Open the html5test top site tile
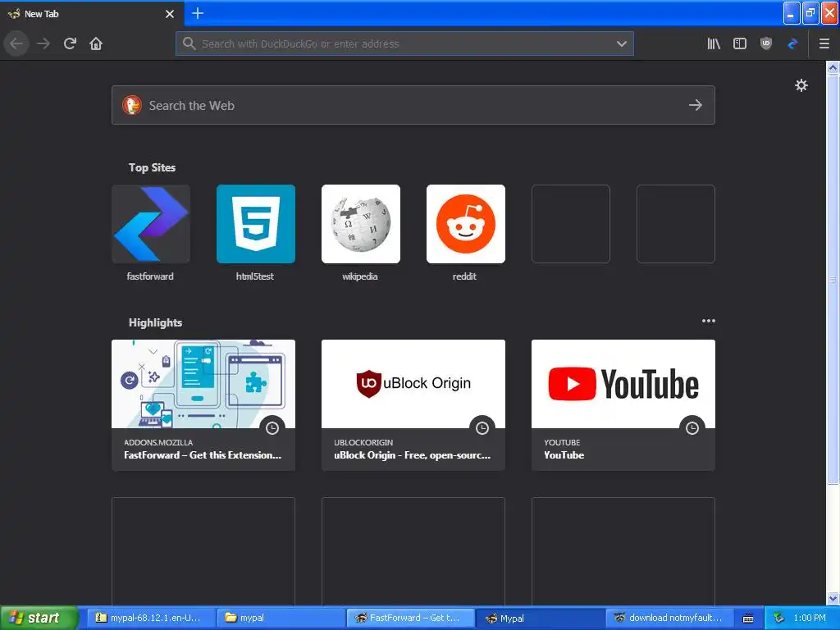Image resolution: width=840 pixels, height=630 pixels. [x=256, y=224]
